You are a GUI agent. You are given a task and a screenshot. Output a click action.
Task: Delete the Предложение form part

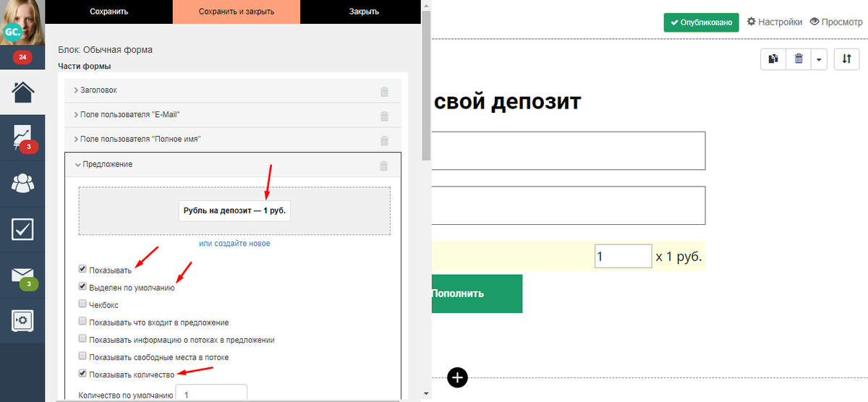coord(384,166)
